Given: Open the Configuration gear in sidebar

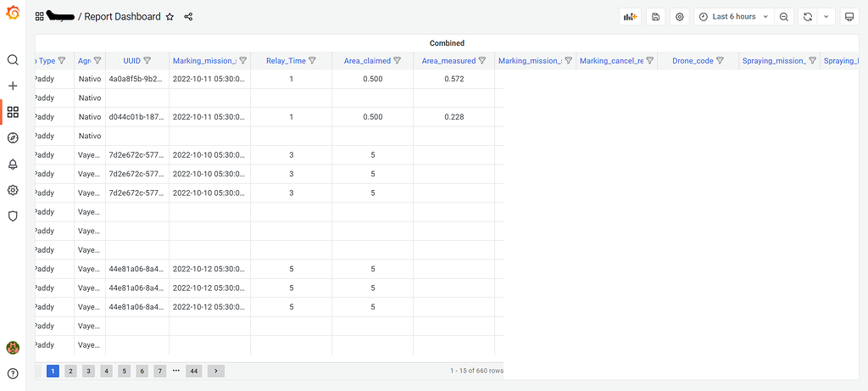Looking at the screenshot, I should [13, 190].
